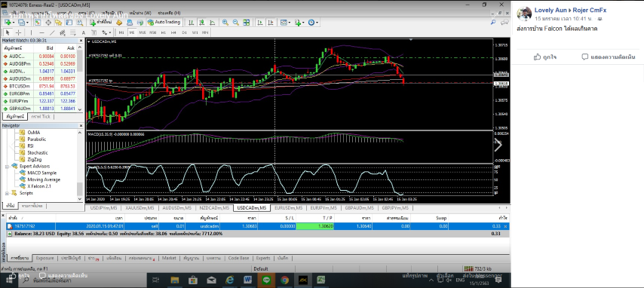Click the New Order toolbar button
The height and width of the screenshot is (288, 644).
100,22
